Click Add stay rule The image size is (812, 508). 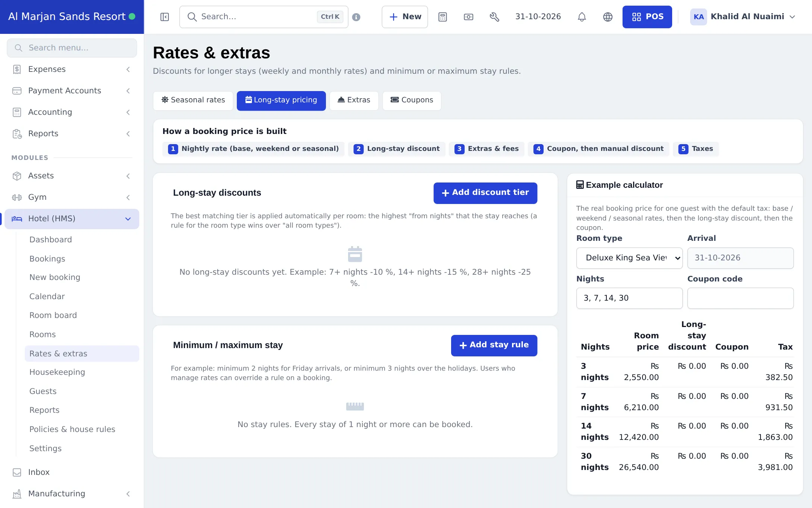pos(494,345)
